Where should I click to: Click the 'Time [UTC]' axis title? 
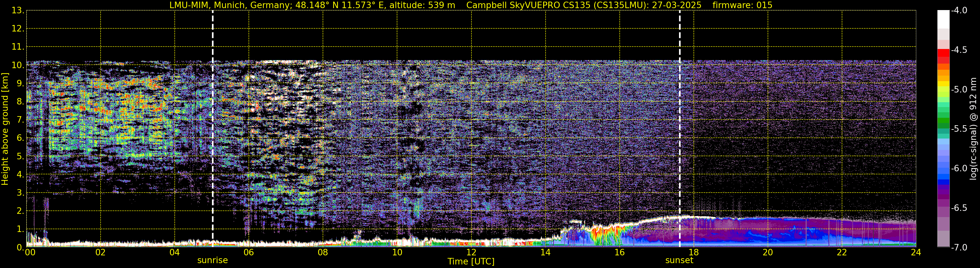pyautogui.click(x=471, y=262)
